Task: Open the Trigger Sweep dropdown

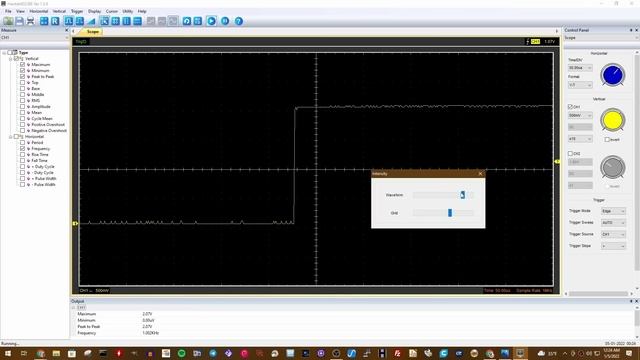Action: pyautogui.click(x=613, y=223)
